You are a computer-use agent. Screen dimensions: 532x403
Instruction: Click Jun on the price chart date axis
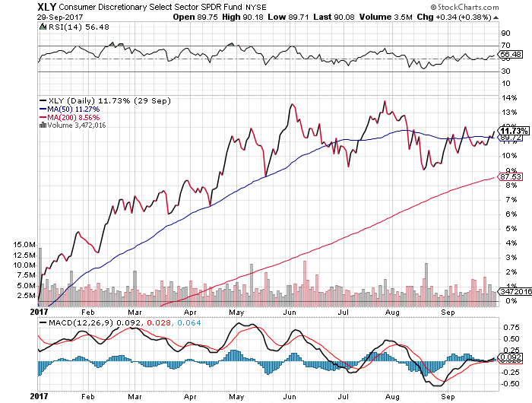[x=290, y=312]
